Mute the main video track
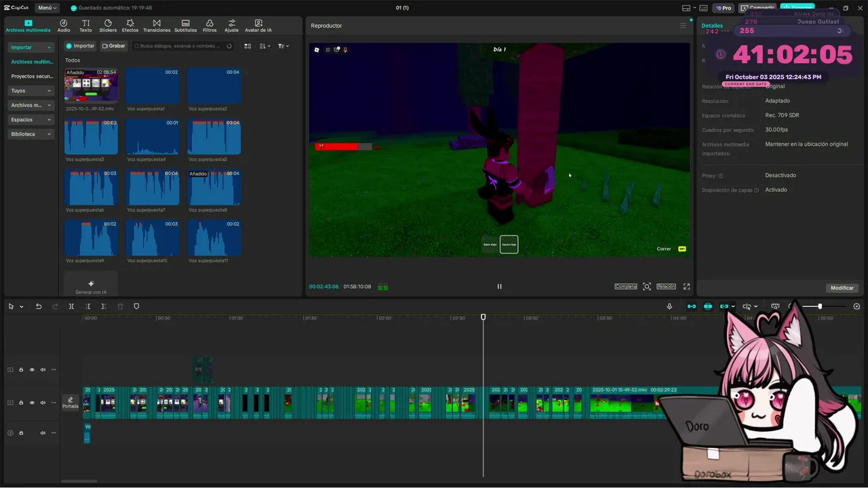The image size is (868, 488). [x=43, y=403]
